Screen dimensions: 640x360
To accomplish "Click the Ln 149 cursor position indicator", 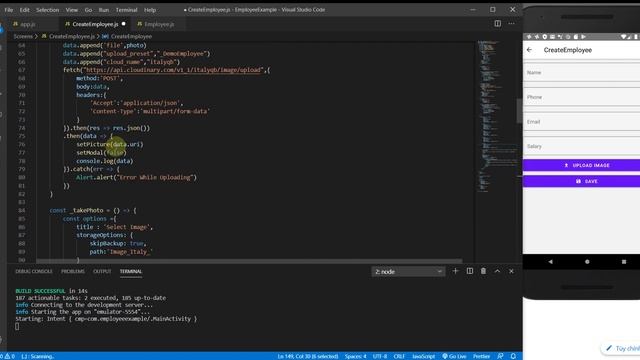I will (308, 356).
